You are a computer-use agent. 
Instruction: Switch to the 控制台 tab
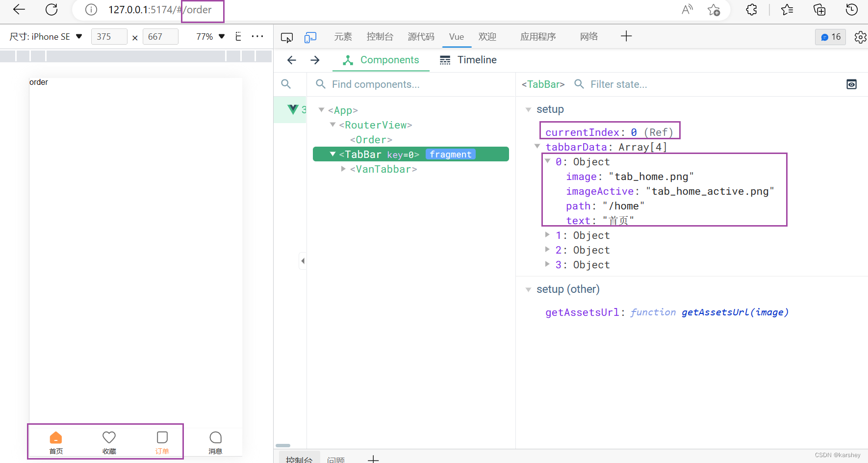pyautogui.click(x=380, y=37)
